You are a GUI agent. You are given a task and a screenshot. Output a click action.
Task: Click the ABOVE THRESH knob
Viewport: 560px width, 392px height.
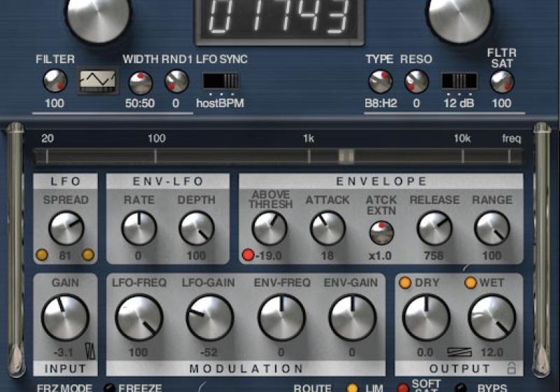(x=269, y=228)
